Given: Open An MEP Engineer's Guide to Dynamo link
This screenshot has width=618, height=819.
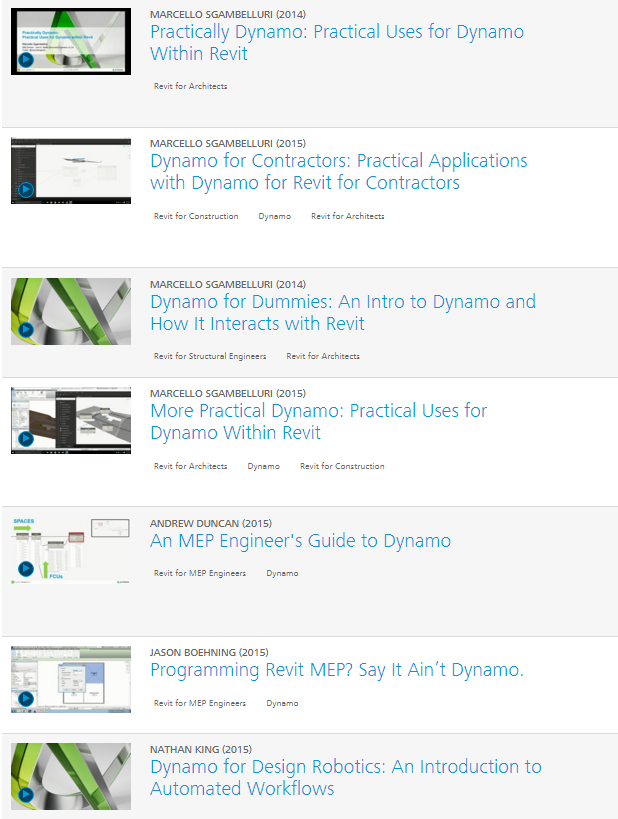Looking at the screenshot, I should click(300, 541).
